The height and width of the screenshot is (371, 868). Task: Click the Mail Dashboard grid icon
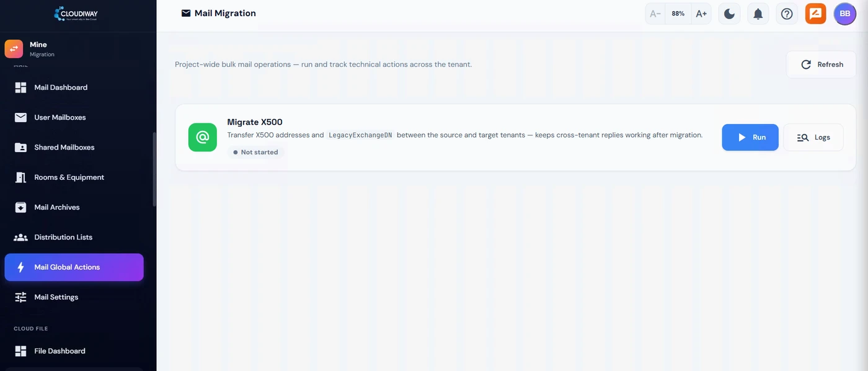click(x=20, y=87)
